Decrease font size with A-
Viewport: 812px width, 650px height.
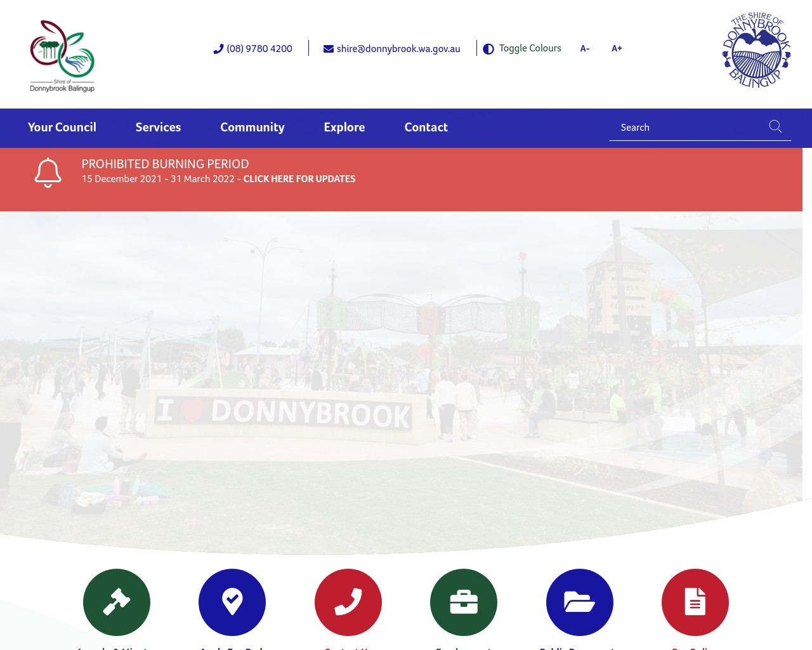tap(585, 48)
